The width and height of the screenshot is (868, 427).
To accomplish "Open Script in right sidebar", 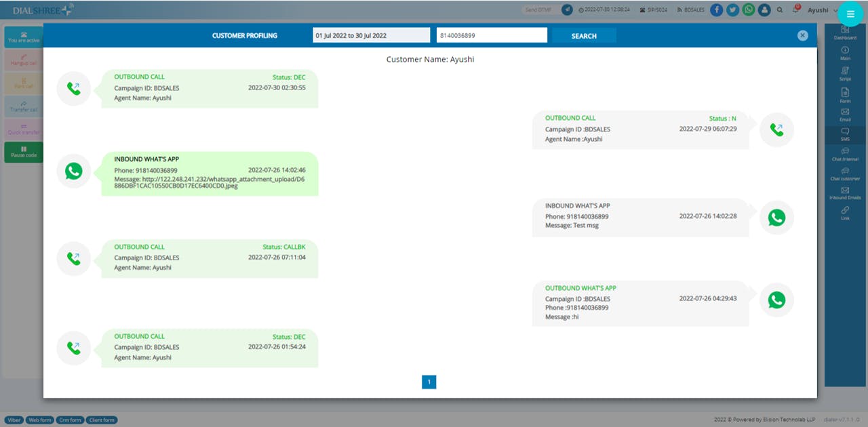I will tap(845, 74).
